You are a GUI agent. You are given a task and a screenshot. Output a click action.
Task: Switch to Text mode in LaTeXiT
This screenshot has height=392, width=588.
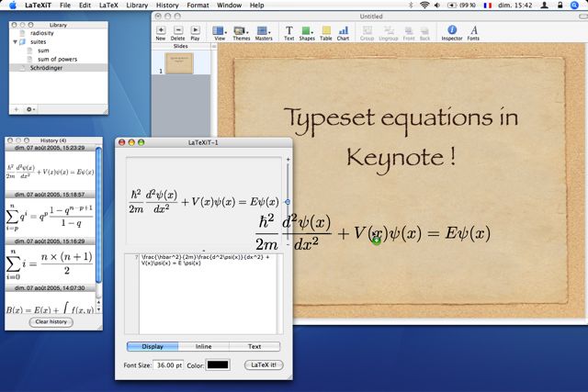click(254, 346)
